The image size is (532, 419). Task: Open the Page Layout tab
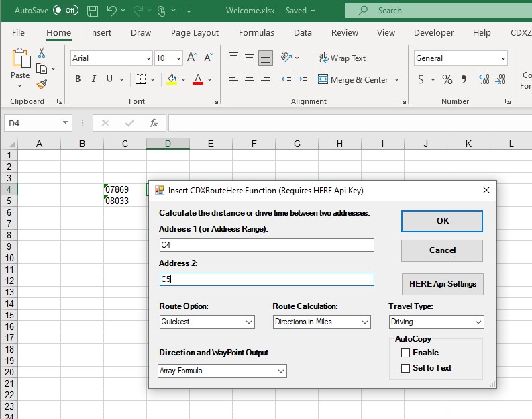[195, 33]
